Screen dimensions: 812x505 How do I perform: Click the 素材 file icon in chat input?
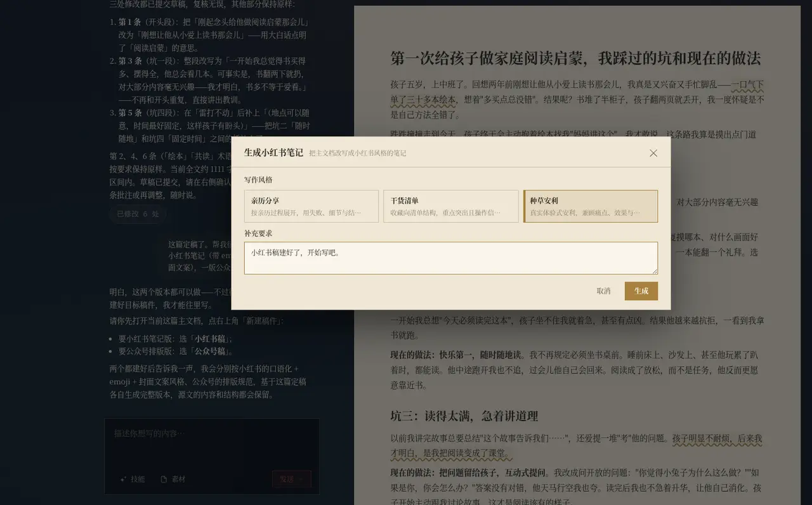[x=164, y=479]
